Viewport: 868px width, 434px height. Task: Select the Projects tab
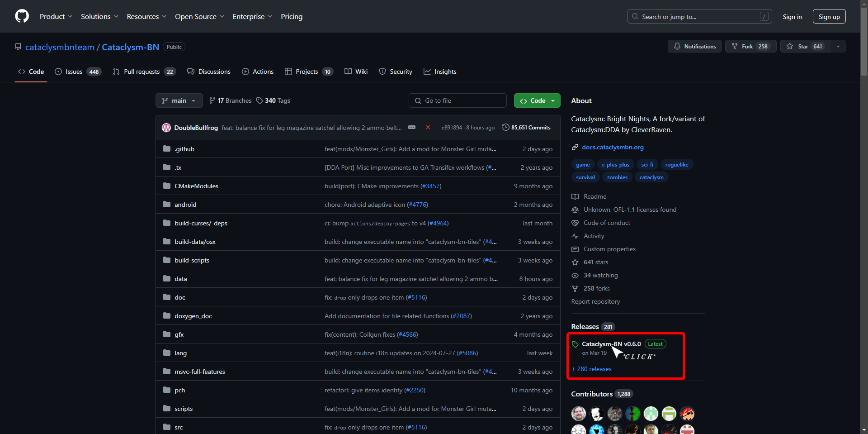pos(309,72)
